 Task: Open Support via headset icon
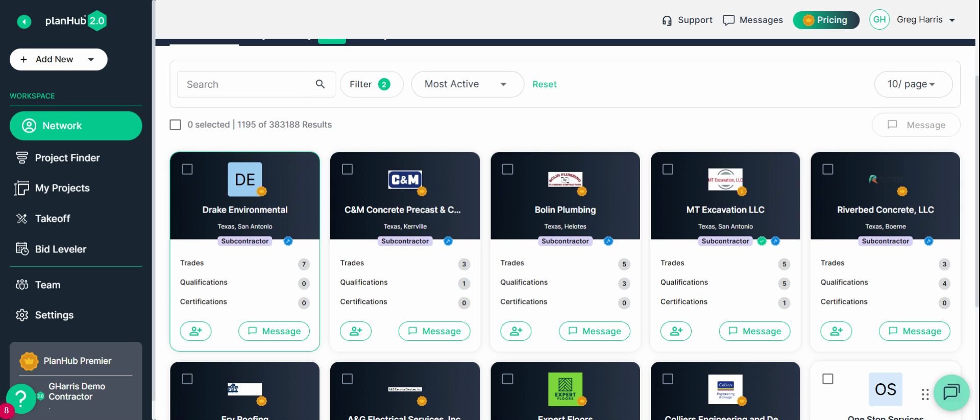(667, 20)
